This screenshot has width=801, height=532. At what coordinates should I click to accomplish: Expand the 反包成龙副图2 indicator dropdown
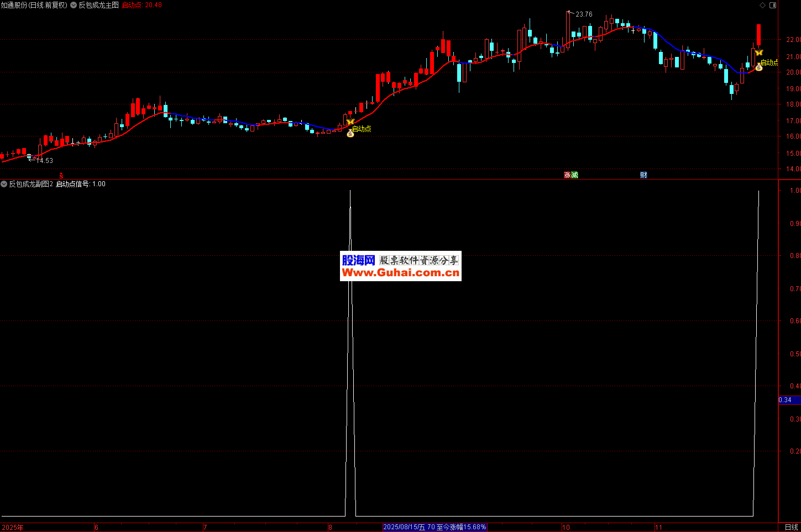pyautogui.click(x=4, y=184)
